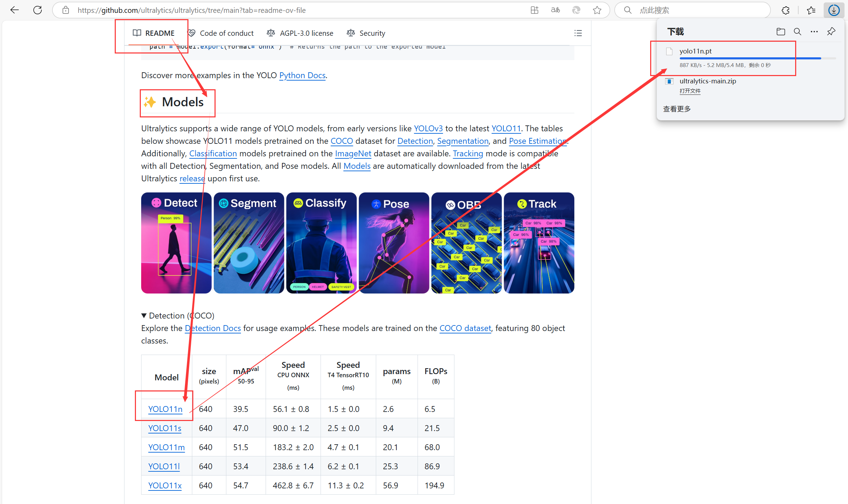848x504 pixels.
Task: Click translate page icon in address bar
Action: coord(555,10)
